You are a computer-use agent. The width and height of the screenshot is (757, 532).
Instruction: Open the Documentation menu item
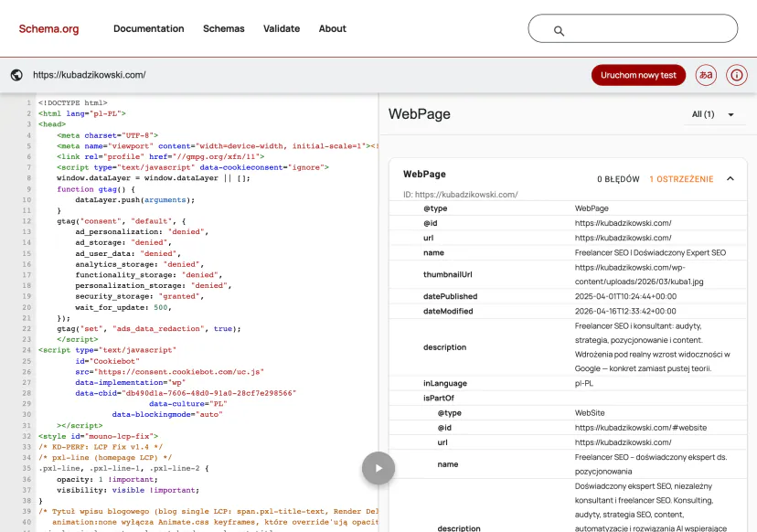149,29
